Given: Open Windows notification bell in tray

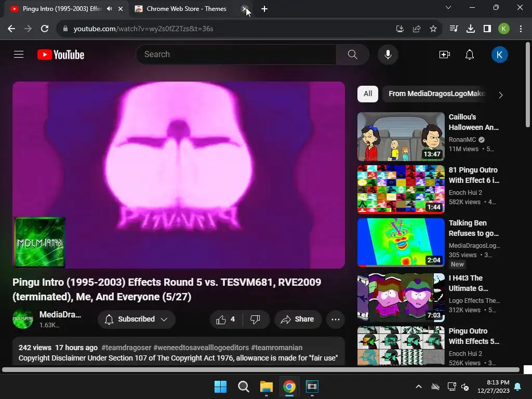Looking at the screenshot, I should click(518, 387).
